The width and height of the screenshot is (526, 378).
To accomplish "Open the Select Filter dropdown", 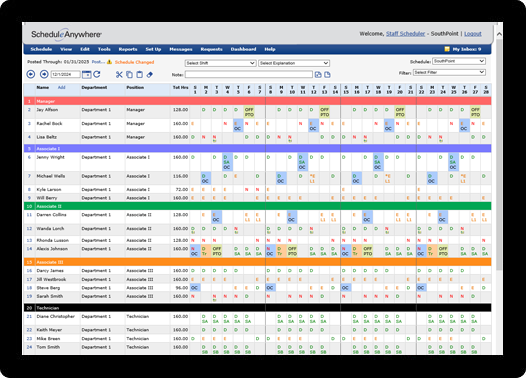I will point(449,72).
